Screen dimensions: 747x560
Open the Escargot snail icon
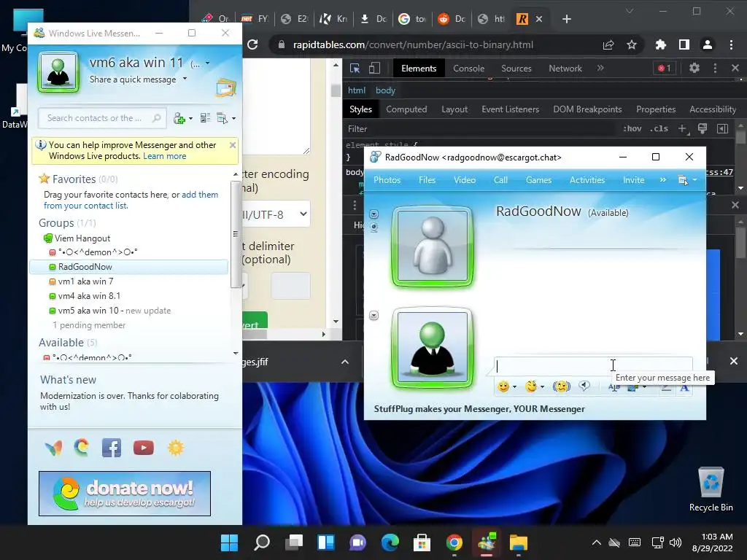pyautogui.click(x=82, y=448)
